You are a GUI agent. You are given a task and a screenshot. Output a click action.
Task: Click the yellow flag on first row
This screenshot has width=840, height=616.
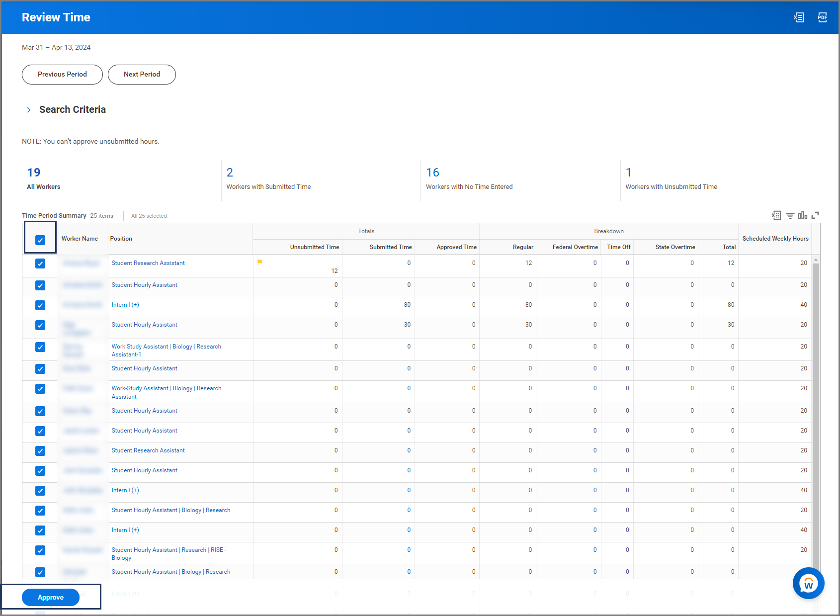pos(260,262)
